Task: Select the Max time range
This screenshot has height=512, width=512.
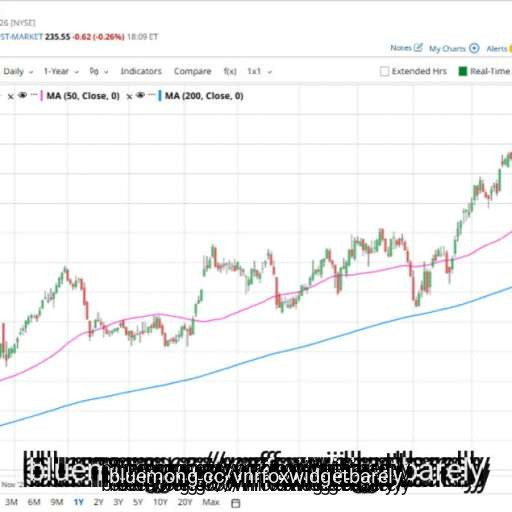Action: point(211,502)
